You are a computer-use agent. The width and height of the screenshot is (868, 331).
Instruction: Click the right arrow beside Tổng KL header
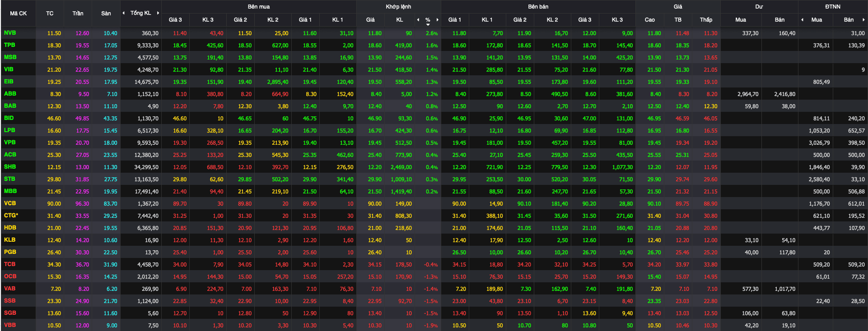pyautogui.click(x=158, y=13)
